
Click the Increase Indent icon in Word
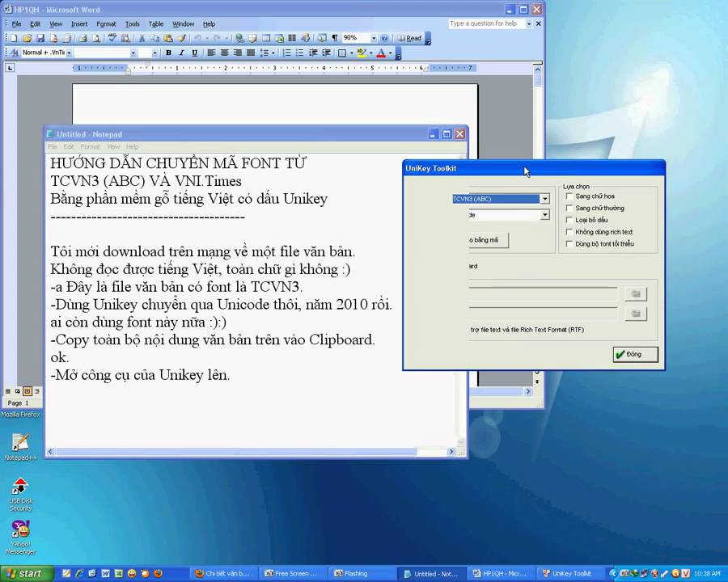pyautogui.click(x=327, y=53)
